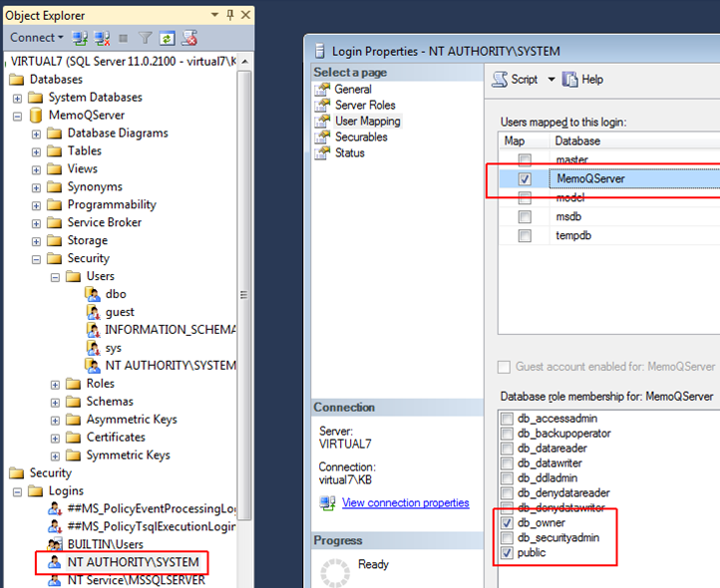Image resolution: width=720 pixels, height=588 pixels.
Task: Enable the db_securityadmin role checkbox
Action: tap(508, 538)
